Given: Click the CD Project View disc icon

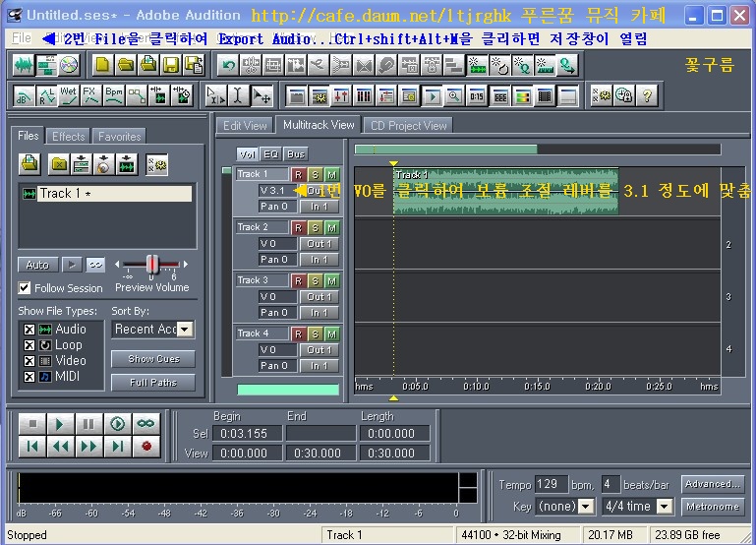Looking at the screenshot, I should [x=69, y=65].
